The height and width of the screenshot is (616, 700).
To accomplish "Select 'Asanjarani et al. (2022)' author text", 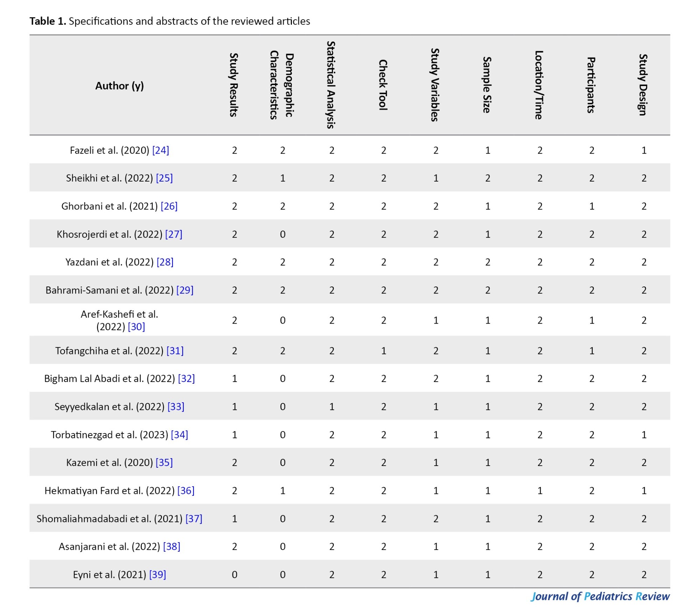I will pos(110,546).
